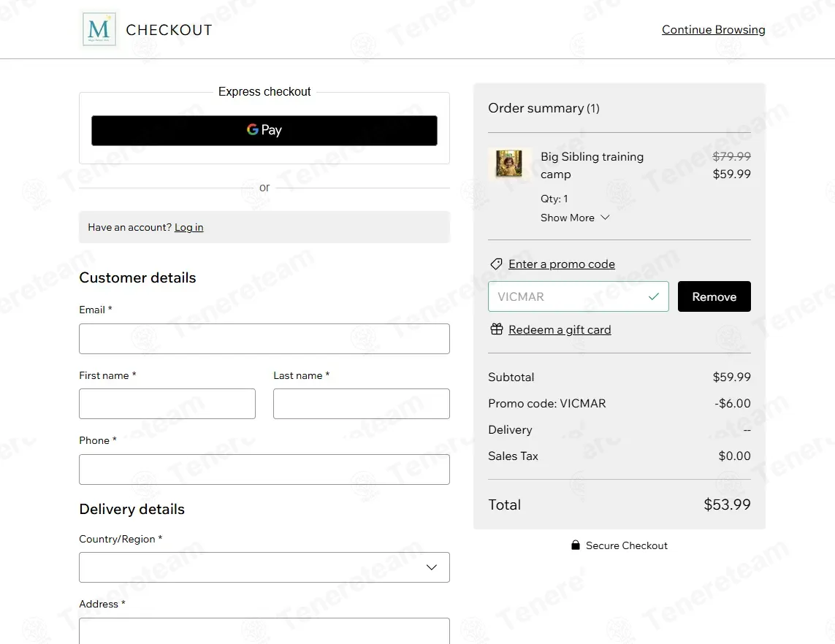Screen dimensions: 835x644
Task: Click the green promo code checkmark
Action: tap(653, 296)
